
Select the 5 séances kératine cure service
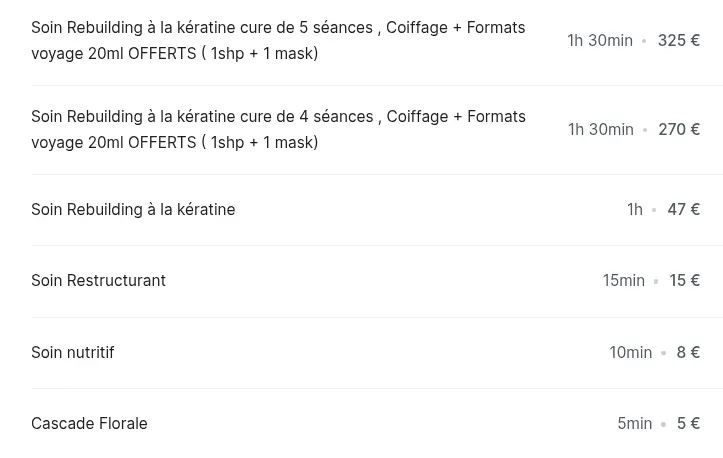[x=278, y=40]
